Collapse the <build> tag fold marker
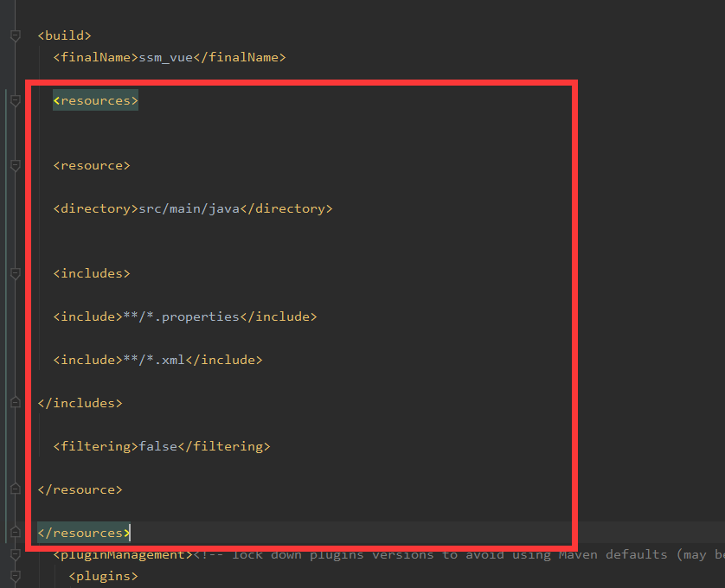 [16, 35]
